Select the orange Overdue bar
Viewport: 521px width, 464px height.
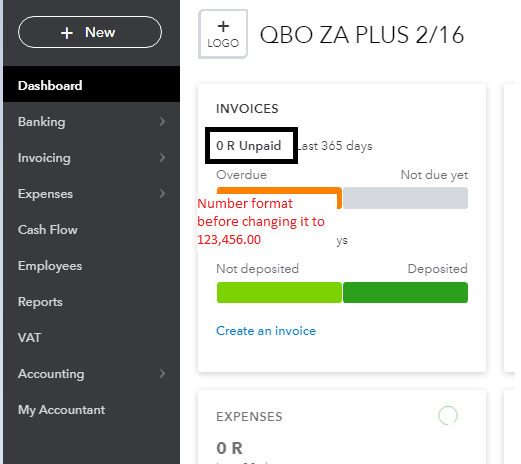(279, 190)
